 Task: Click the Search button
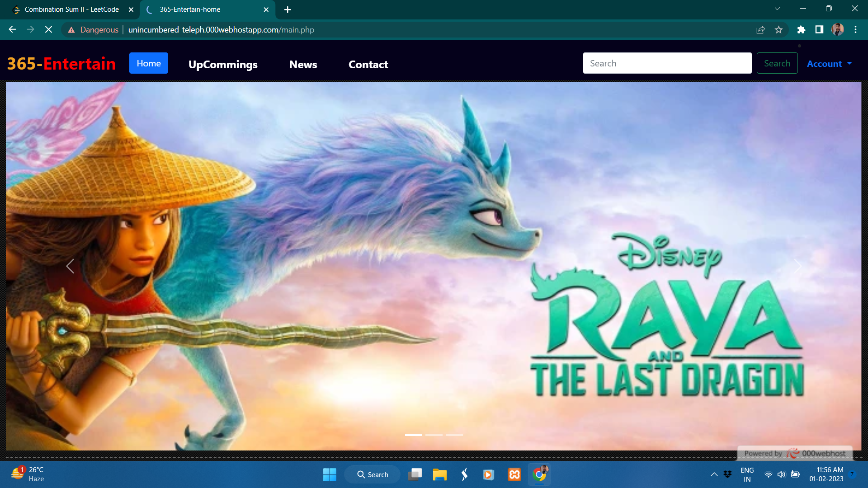(777, 63)
